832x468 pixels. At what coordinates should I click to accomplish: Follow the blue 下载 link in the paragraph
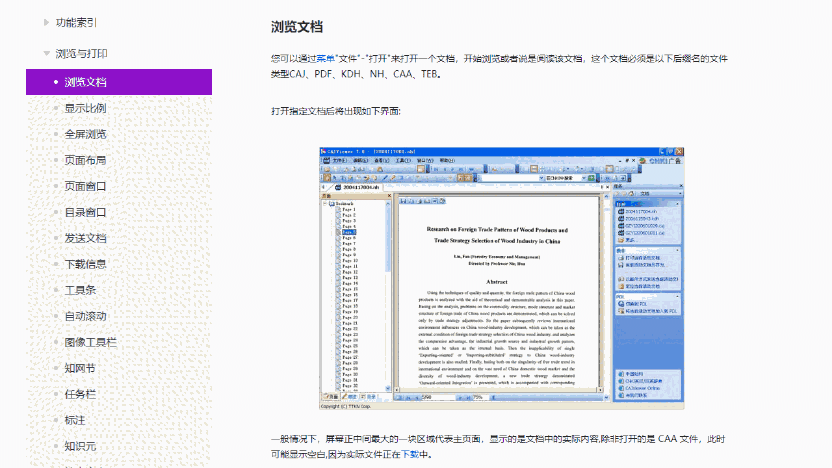[x=410, y=454]
